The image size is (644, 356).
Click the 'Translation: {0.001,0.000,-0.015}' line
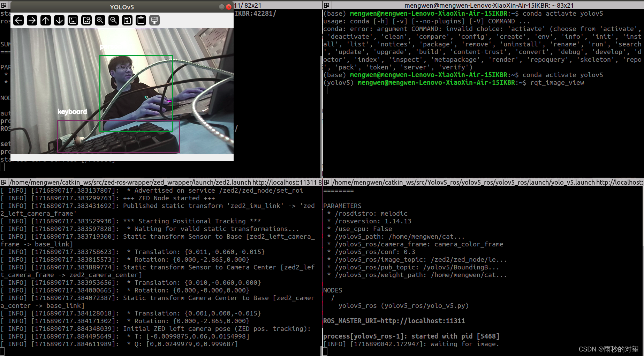click(x=131, y=313)
